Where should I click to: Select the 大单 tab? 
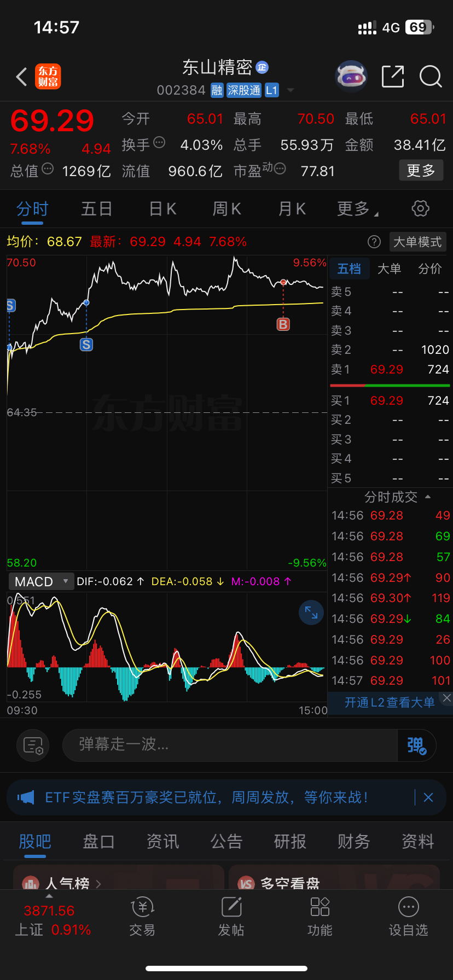point(390,269)
